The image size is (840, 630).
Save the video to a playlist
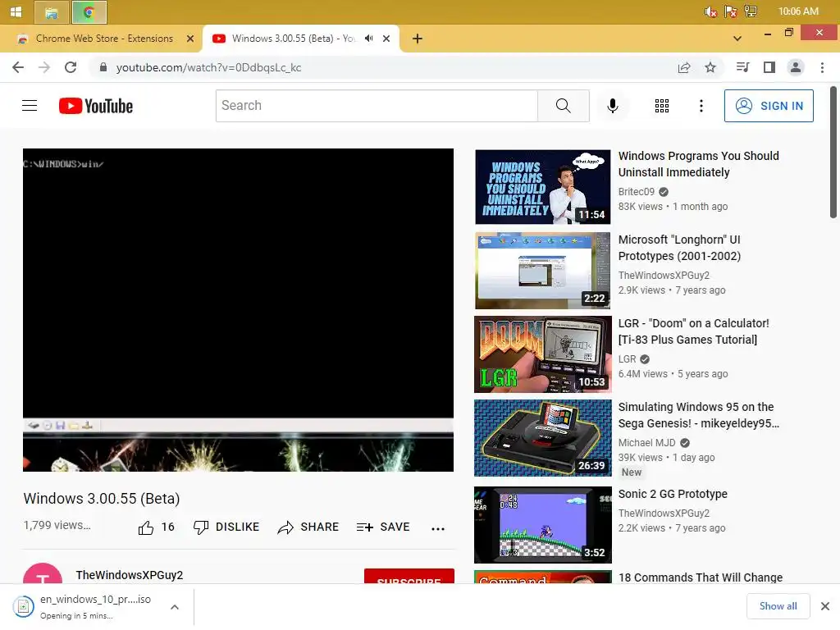coord(383,527)
